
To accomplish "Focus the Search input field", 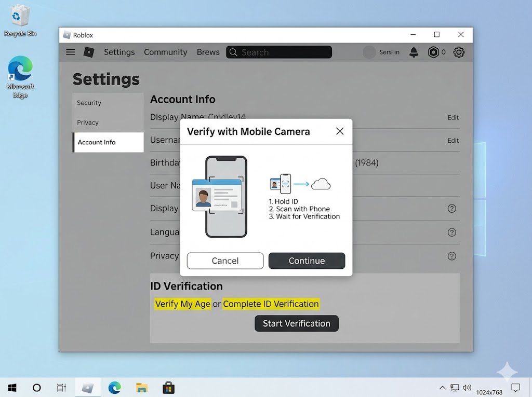I will tap(279, 52).
